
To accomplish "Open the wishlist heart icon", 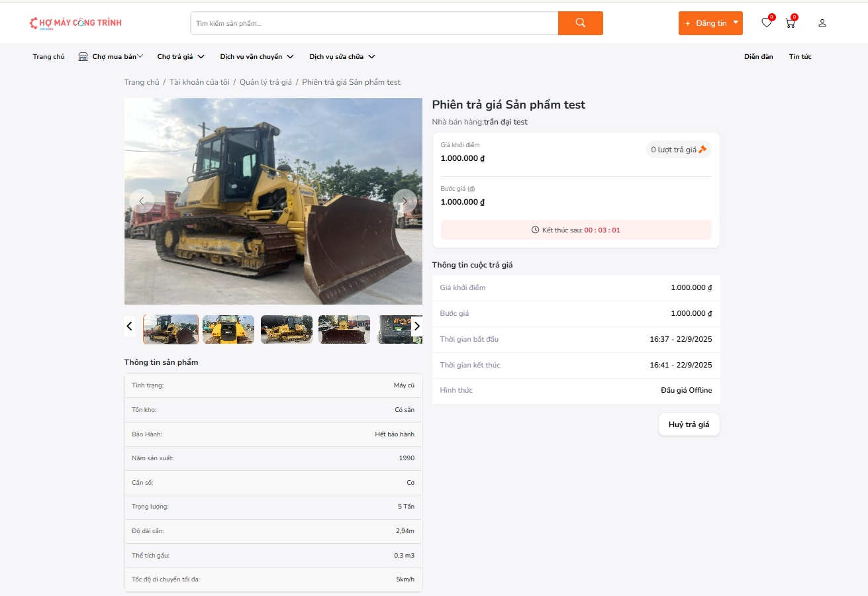I will 766,23.
